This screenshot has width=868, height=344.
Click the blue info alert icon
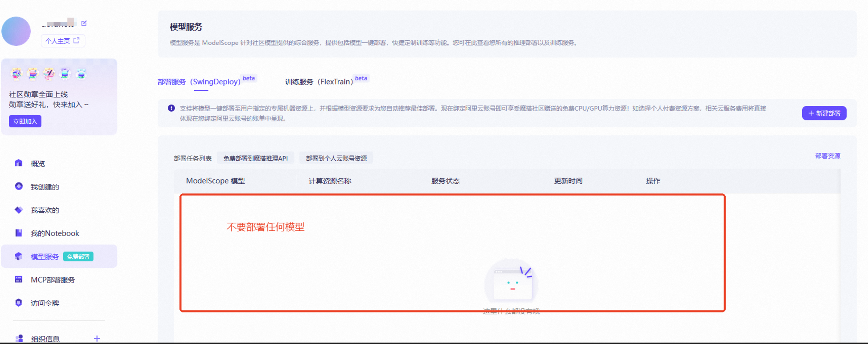pyautogui.click(x=171, y=108)
